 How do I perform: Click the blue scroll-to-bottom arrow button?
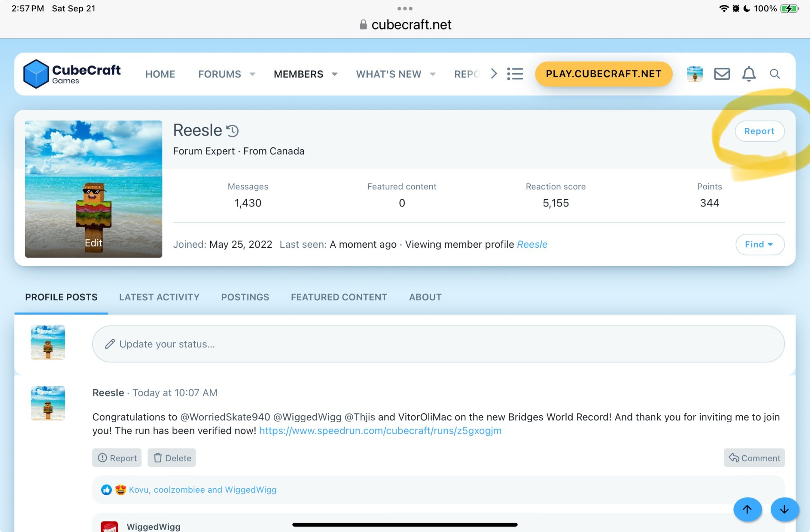(x=784, y=509)
